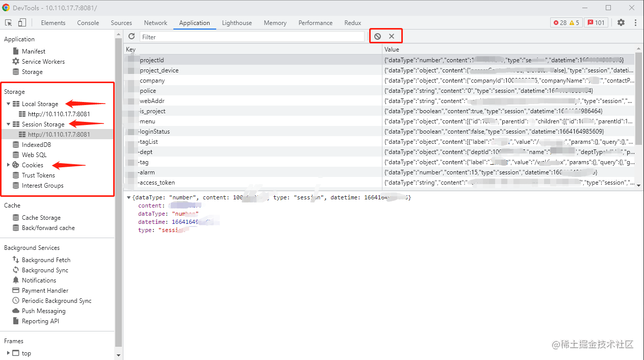Switch to the Sources tab
The height and width of the screenshot is (360, 644).
(121, 23)
